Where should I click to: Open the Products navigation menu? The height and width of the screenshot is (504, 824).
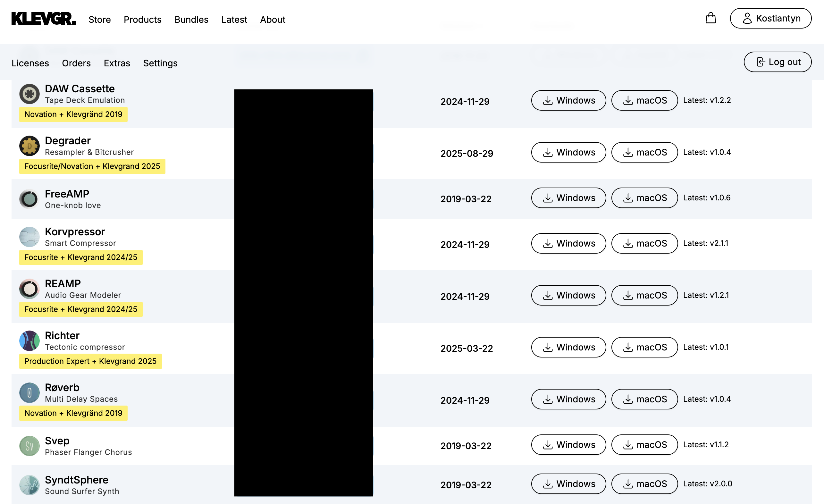coord(142,20)
